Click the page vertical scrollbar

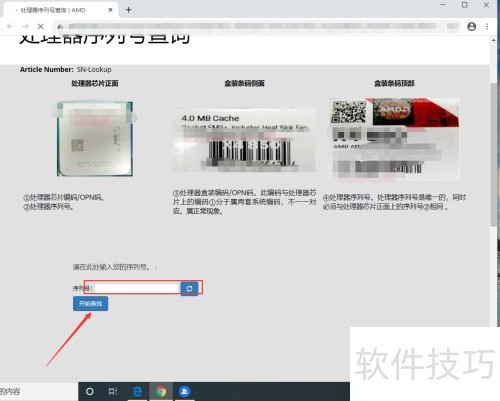pyautogui.click(x=493, y=155)
